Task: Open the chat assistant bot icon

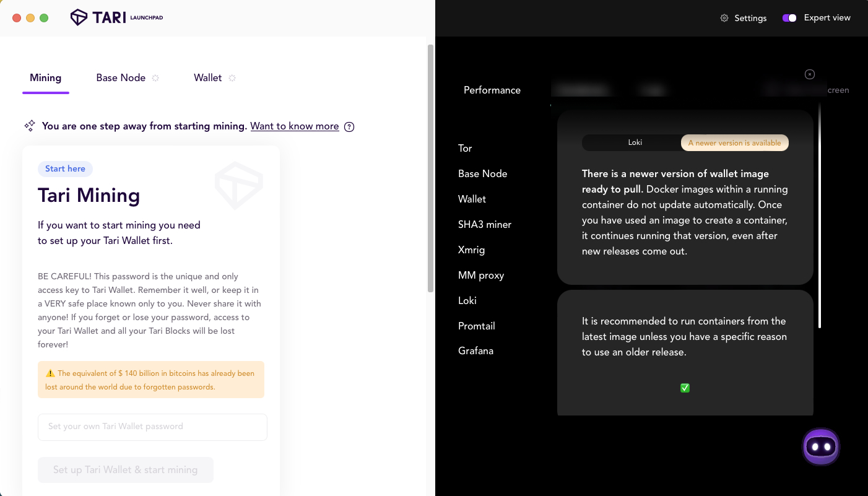Action: (820, 446)
